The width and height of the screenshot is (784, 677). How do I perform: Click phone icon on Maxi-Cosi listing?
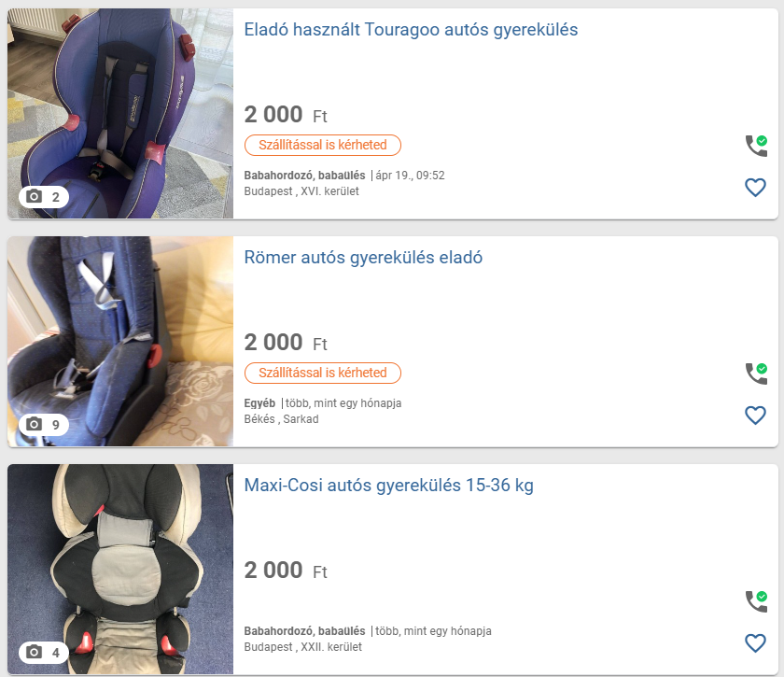coord(756,601)
